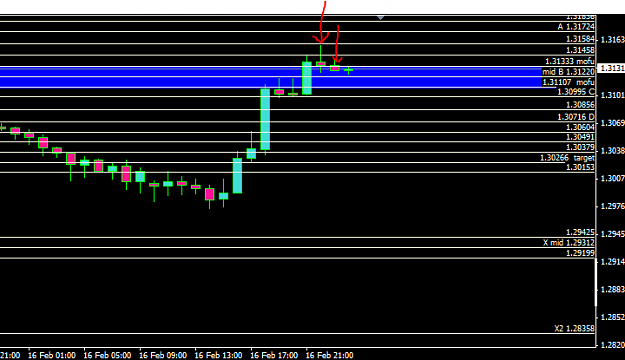Select the '1.31107 mofu' label
The height and width of the screenshot is (360, 625).
(x=568, y=82)
